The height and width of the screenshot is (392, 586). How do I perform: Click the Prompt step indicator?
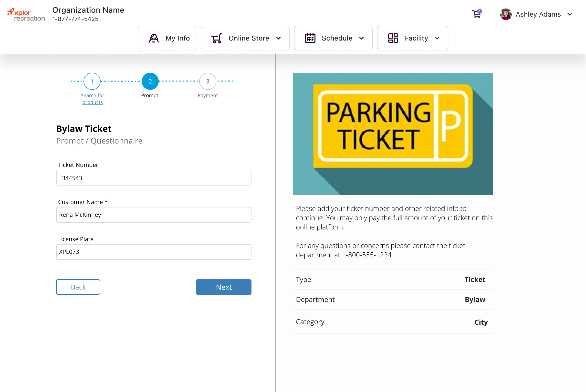pyautogui.click(x=150, y=81)
